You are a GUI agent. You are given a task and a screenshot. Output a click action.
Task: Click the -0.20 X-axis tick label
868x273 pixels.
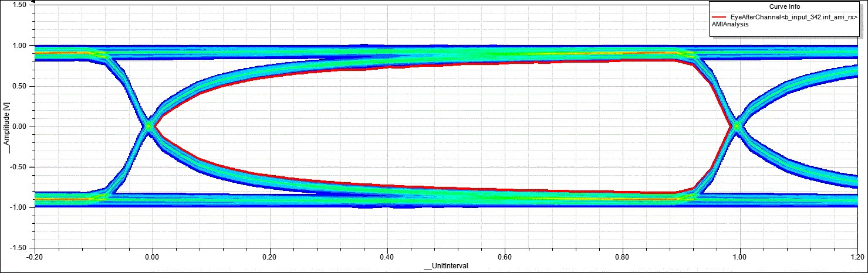[35, 256]
